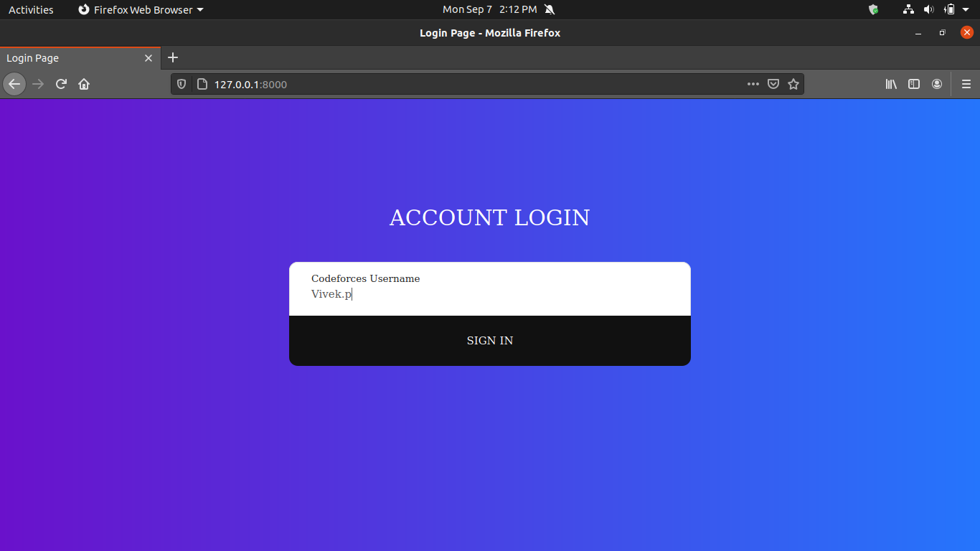The image size is (980, 551).
Task: Open the clock and calendar panel
Action: (x=489, y=9)
